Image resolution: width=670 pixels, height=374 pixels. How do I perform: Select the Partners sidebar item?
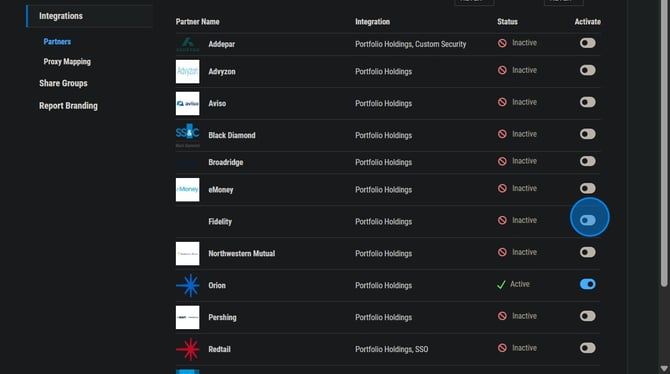pyautogui.click(x=57, y=41)
